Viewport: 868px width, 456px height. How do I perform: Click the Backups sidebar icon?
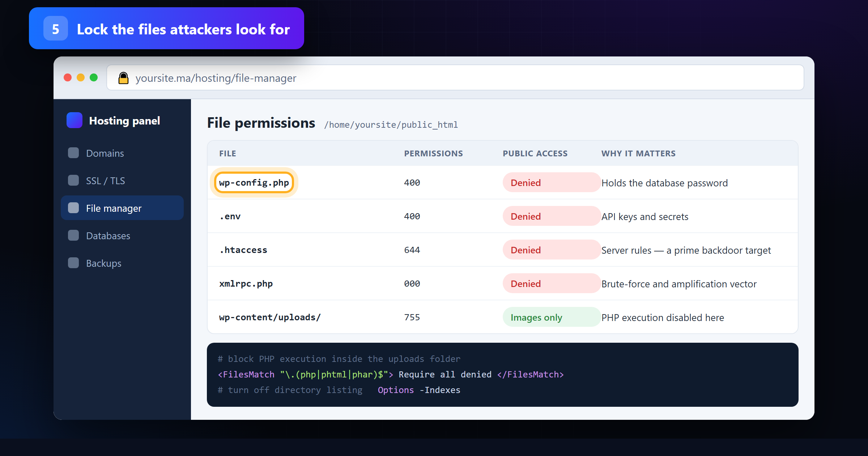tap(73, 263)
